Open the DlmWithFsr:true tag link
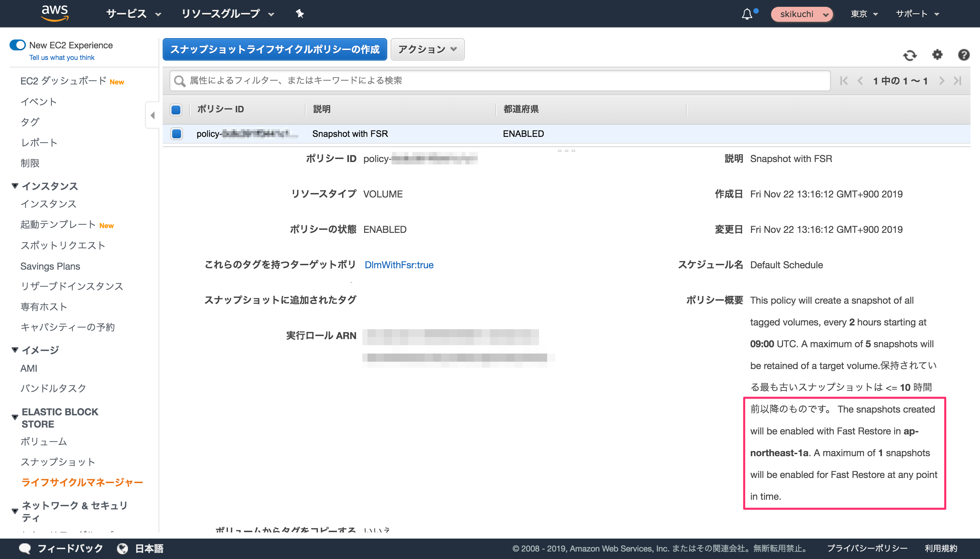The height and width of the screenshot is (559, 980). coord(399,265)
